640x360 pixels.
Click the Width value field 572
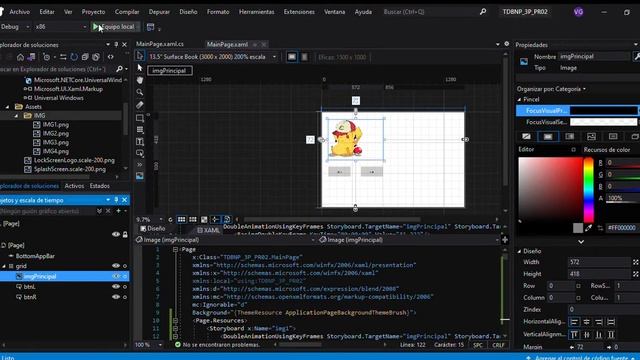tap(600, 262)
